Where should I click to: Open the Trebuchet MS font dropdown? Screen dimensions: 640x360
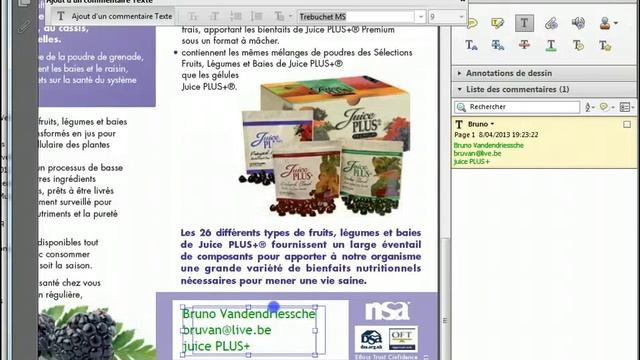[x=420, y=17]
